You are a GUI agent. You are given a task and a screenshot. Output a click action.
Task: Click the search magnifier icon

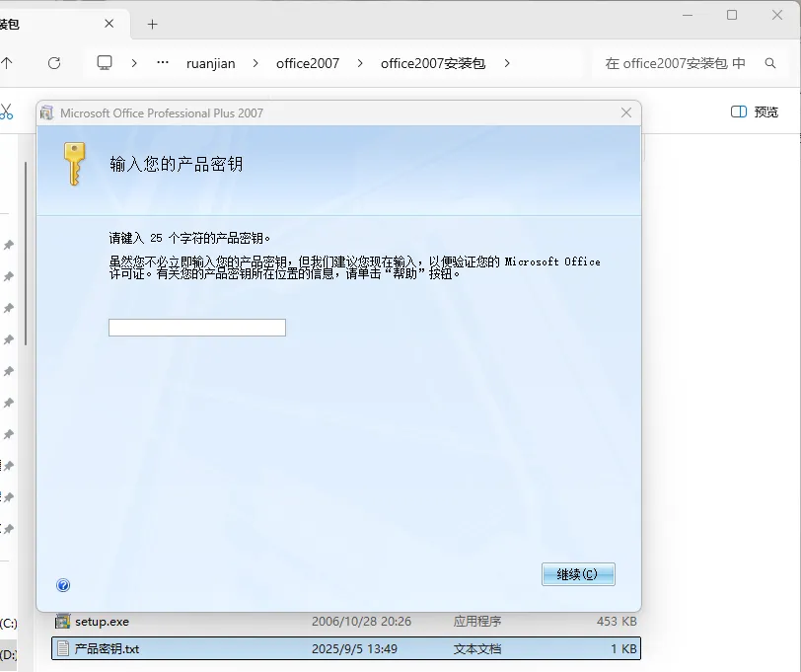[x=769, y=63]
